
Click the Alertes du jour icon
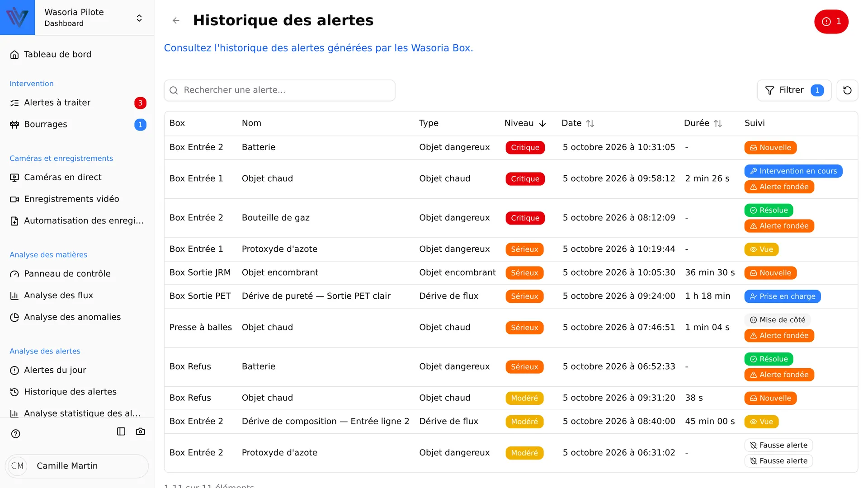click(14, 370)
